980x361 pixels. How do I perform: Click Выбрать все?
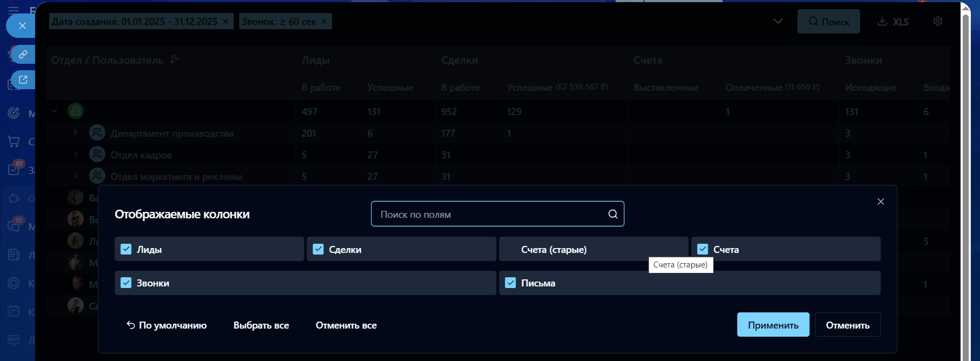261,325
